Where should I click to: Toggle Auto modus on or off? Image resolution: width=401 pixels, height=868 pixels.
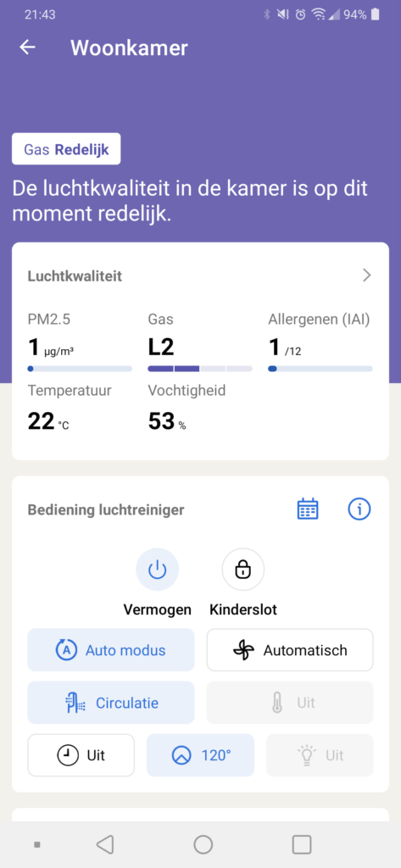(111, 650)
